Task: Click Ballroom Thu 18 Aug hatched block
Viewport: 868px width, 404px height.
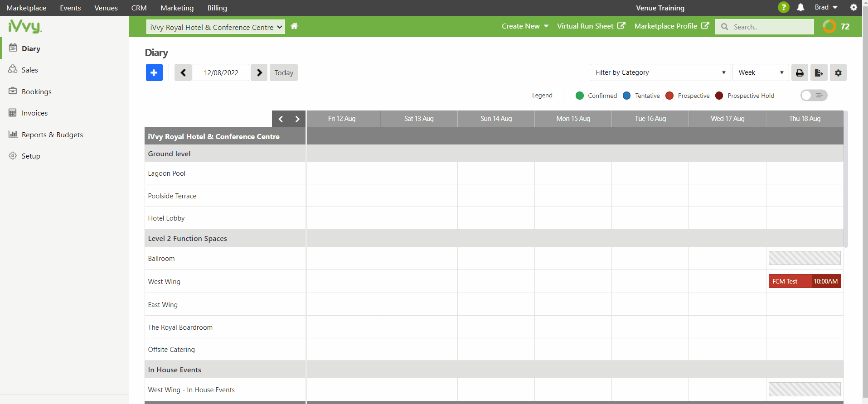Action: click(x=805, y=258)
